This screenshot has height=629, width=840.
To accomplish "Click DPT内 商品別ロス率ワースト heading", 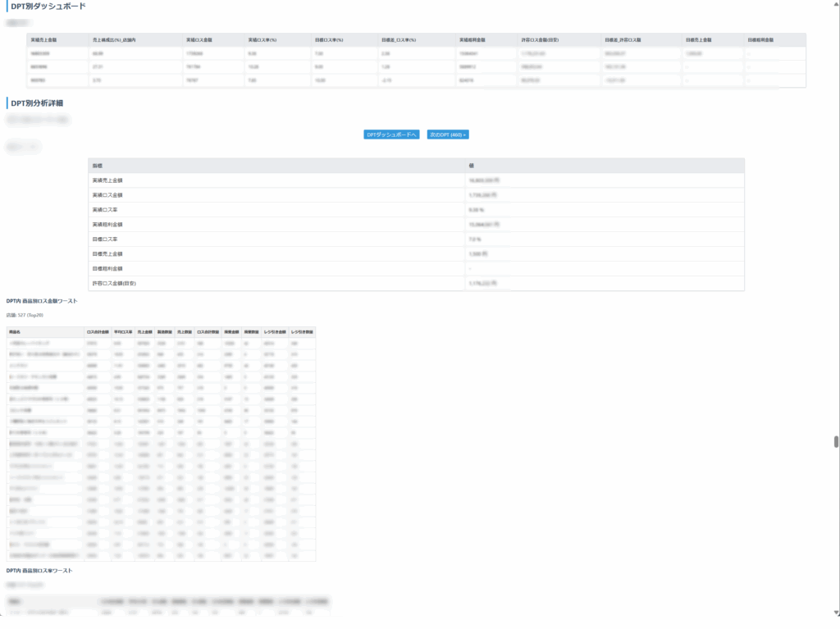I will point(39,570).
